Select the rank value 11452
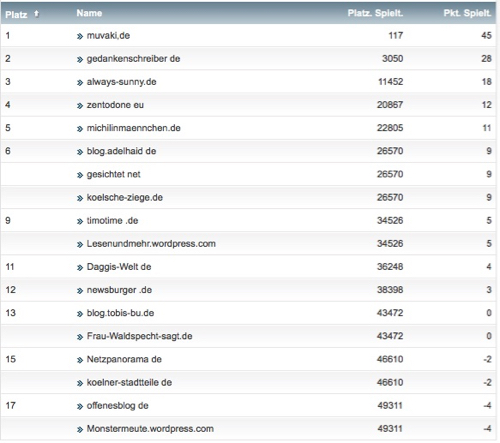 [x=391, y=82]
